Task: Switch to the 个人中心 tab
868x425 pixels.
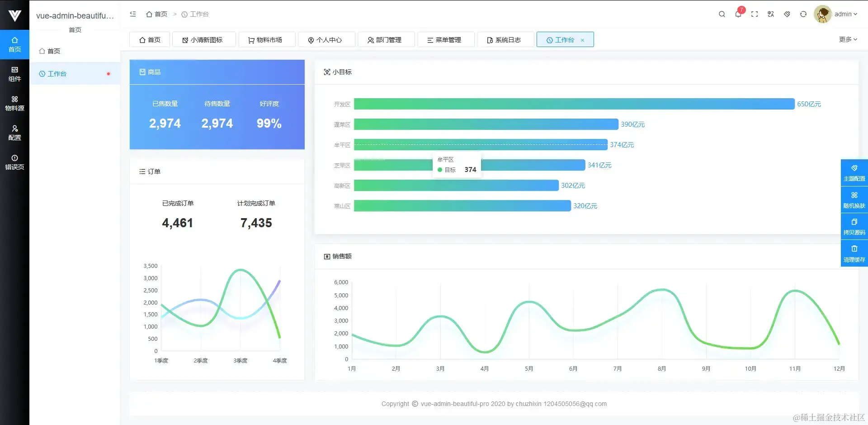Action: click(x=326, y=40)
